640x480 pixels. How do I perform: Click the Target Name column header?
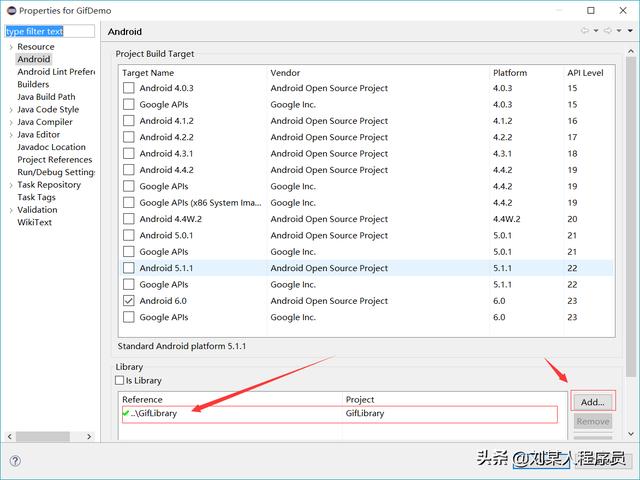tap(148, 73)
